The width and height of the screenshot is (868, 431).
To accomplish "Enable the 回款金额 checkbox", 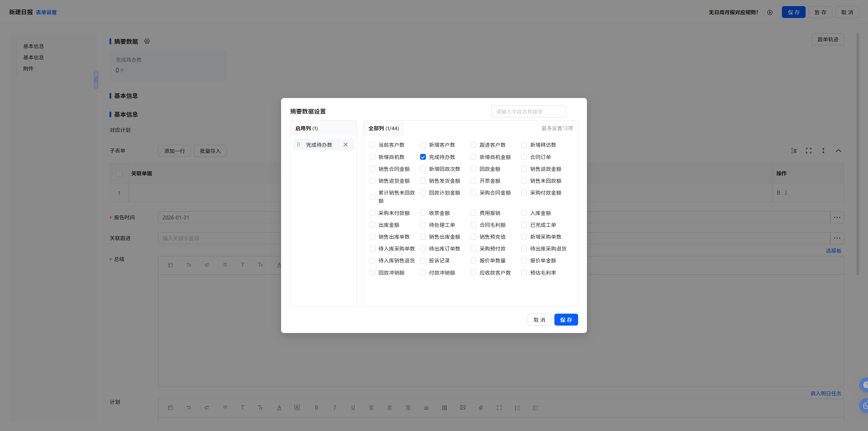I will pos(473,169).
